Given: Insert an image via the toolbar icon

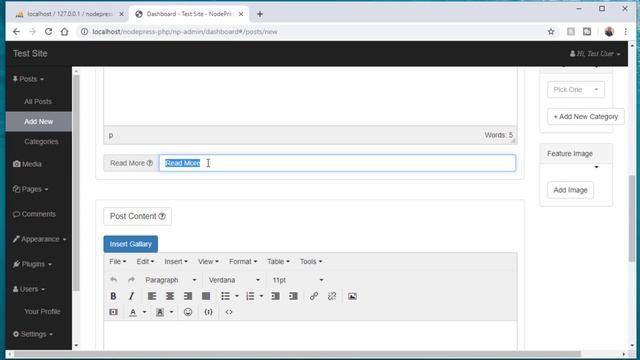Looking at the screenshot, I should [352, 296].
